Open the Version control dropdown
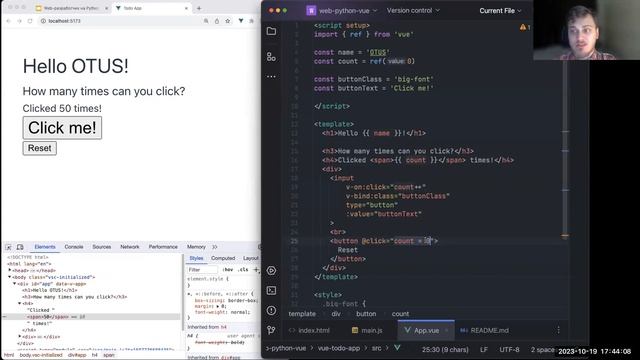The height and width of the screenshot is (360, 640). click(413, 11)
